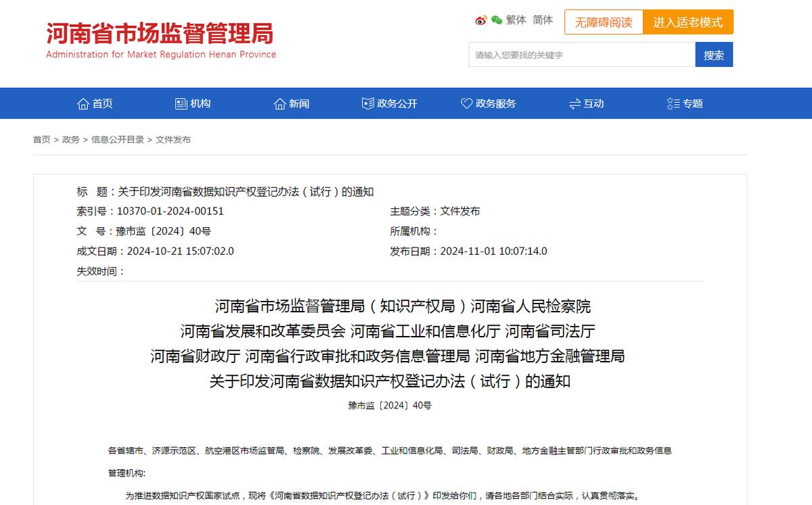Open 首页 in the breadcrumb trail

click(41, 140)
